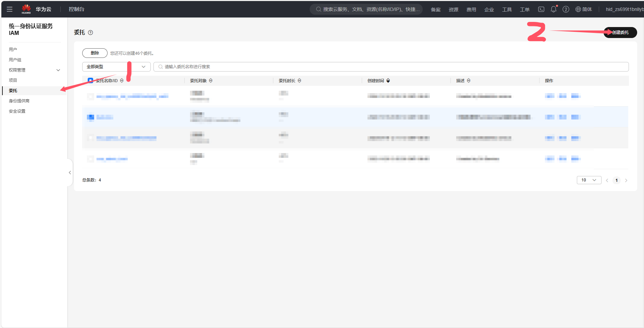Click the 创建委托 button

[x=620, y=33]
